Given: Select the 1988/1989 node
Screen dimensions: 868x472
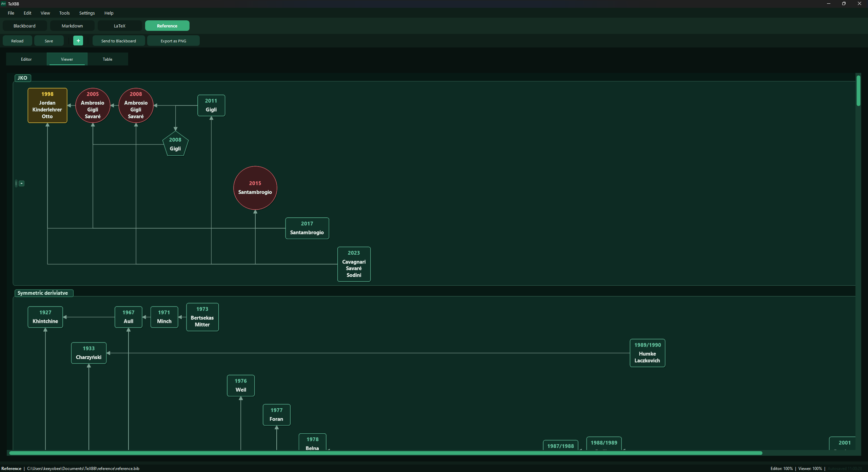Looking at the screenshot, I should click(604, 444).
